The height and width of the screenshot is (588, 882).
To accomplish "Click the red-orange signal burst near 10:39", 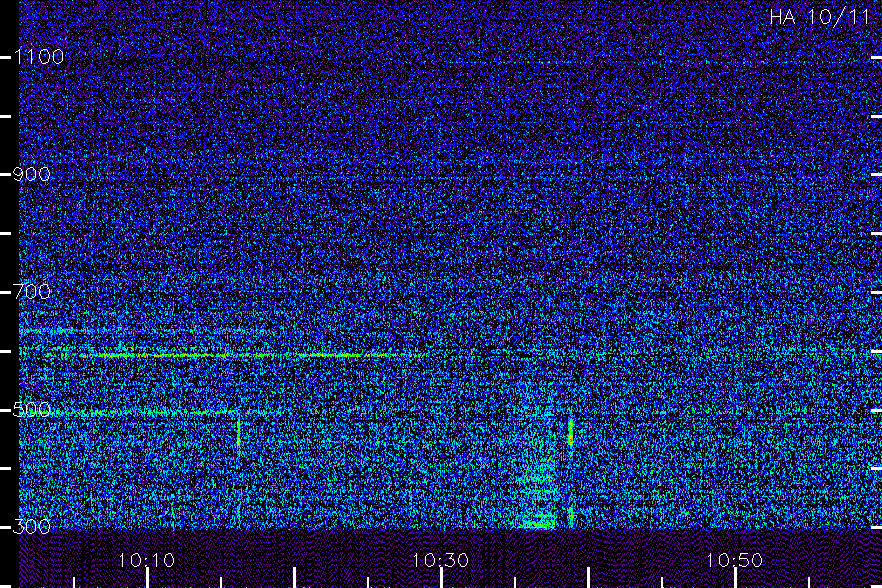I will pyautogui.click(x=571, y=434).
